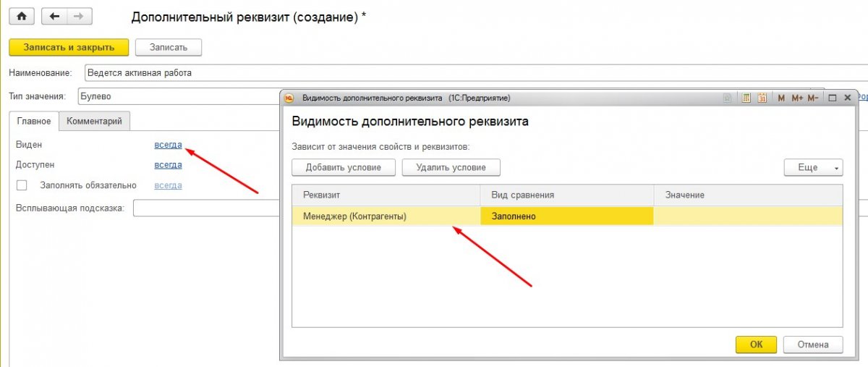This screenshot has width=868, height=367.
Task: Open the calendar icon in dialog title bar
Action: (762, 98)
